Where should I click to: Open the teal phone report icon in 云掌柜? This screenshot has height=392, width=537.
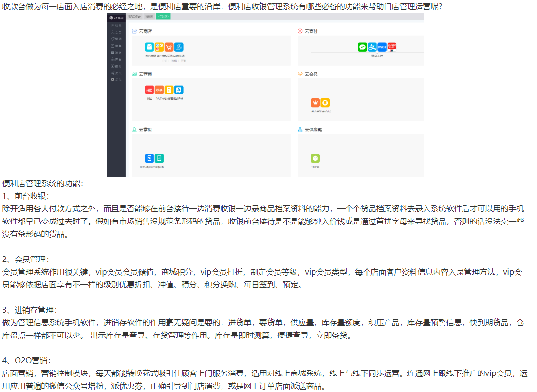(159, 158)
